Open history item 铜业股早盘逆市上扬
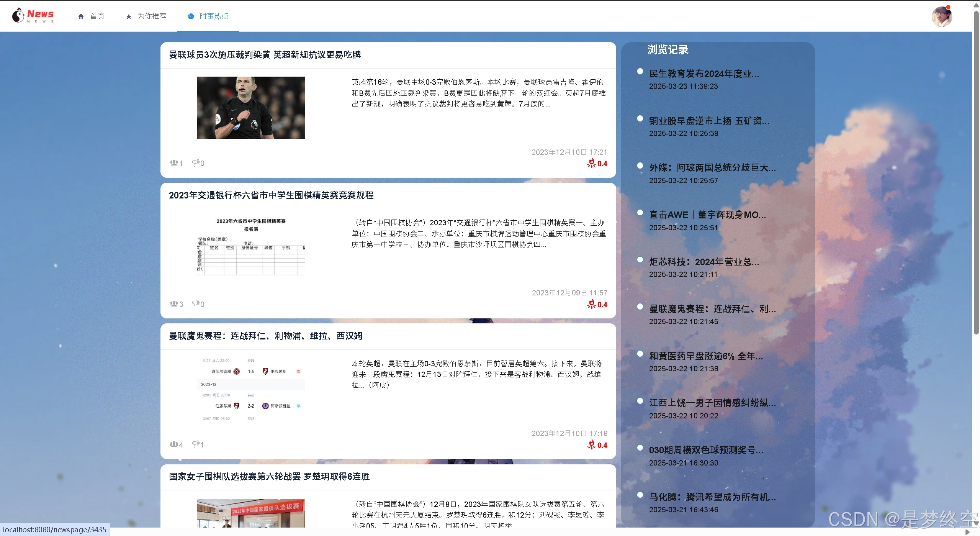 click(709, 121)
